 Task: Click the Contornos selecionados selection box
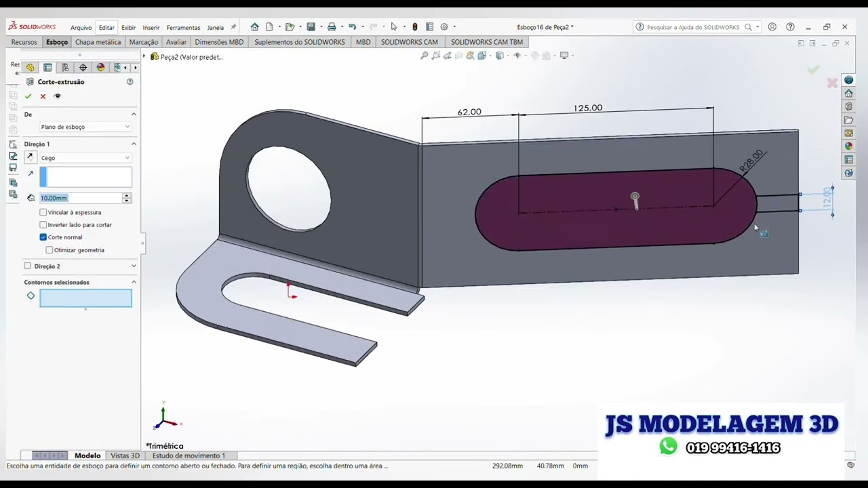click(x=85, y=298)
